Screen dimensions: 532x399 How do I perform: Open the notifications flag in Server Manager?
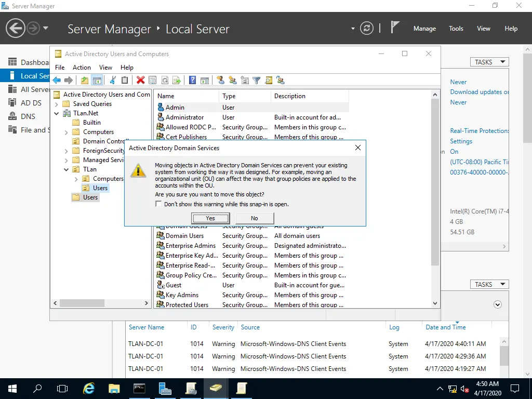pos(395,27)
